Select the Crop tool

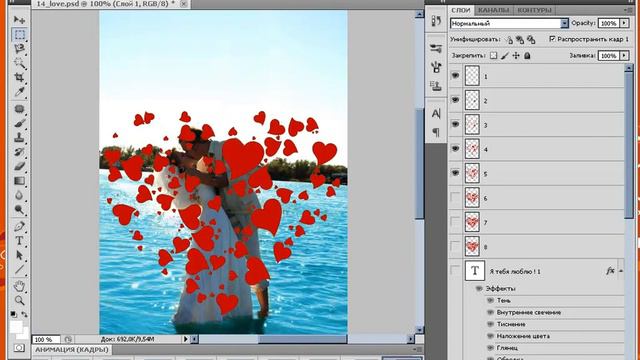coord(19,77)
